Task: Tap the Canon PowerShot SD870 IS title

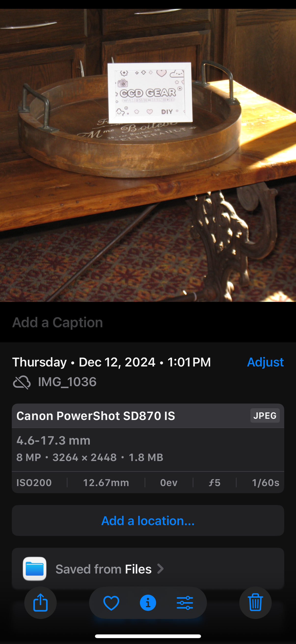Action: 96,416
